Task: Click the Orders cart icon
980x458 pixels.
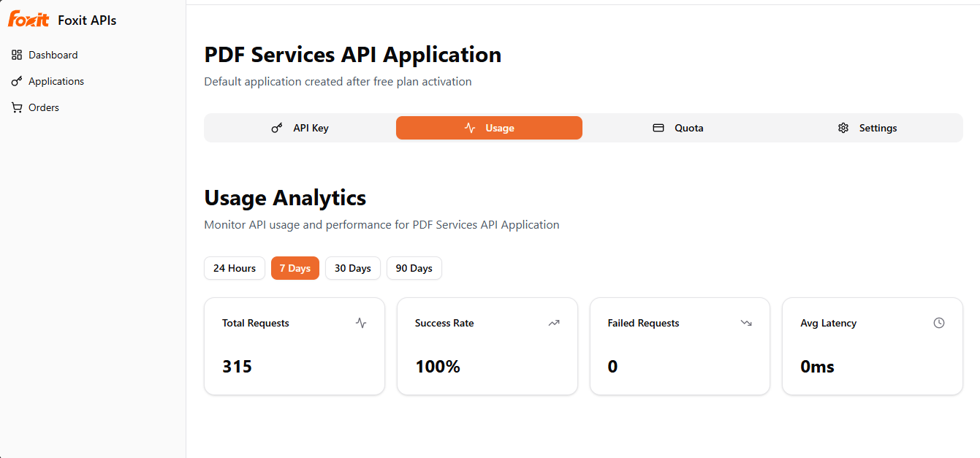Action: pos(17,107)
